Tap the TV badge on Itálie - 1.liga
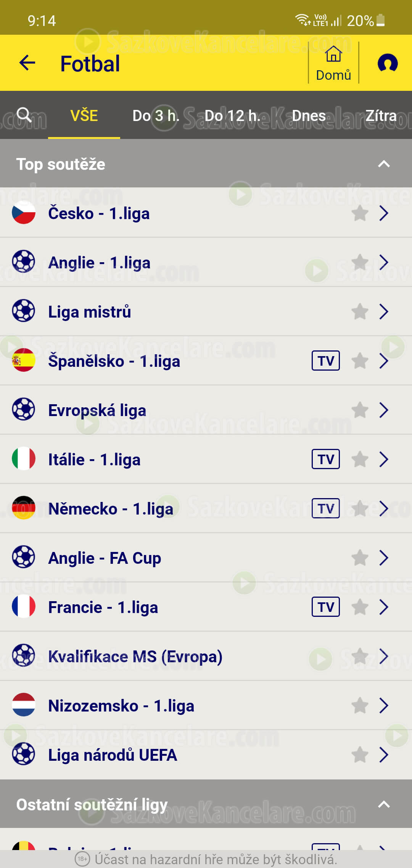The width and height of the screenshot is (412, 868). point(326,459)
